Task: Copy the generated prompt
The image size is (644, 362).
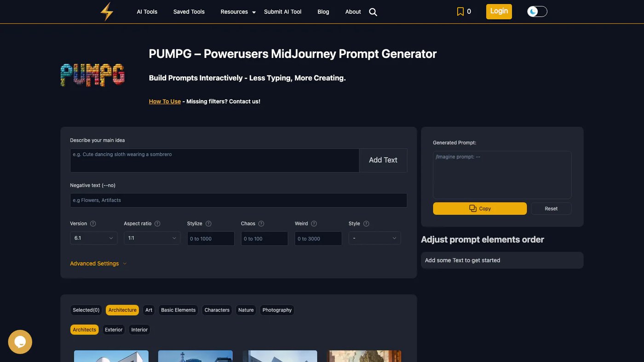Action: click(x=480, y=208)
